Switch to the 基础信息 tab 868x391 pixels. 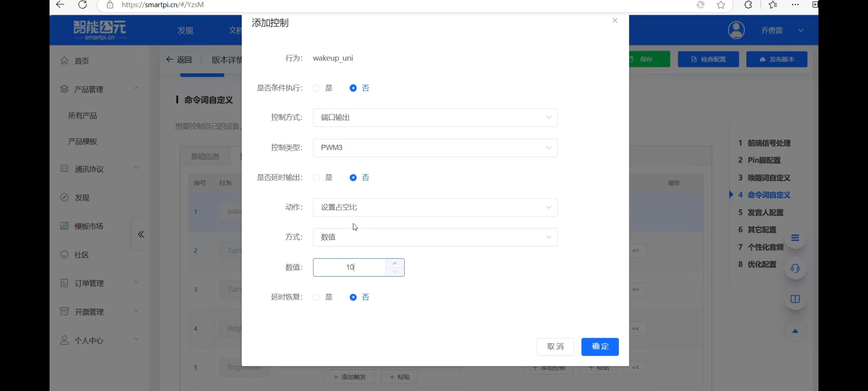pos(205,156)
